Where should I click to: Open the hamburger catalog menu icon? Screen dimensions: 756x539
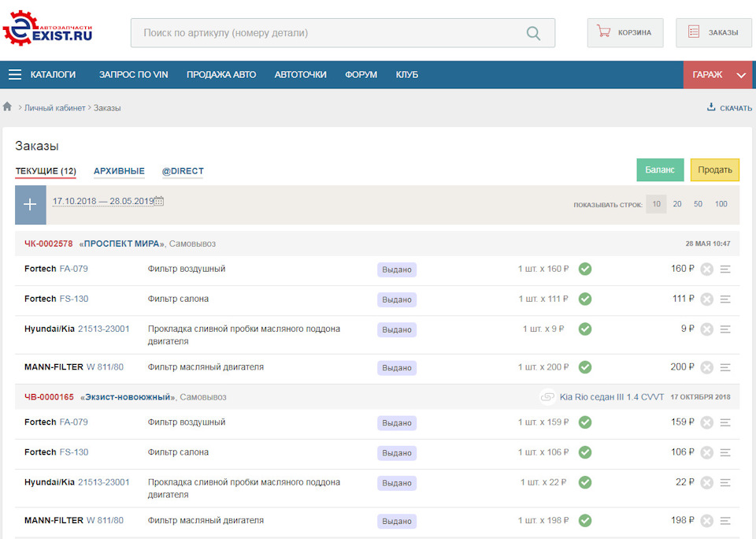[x=15, y=75]
